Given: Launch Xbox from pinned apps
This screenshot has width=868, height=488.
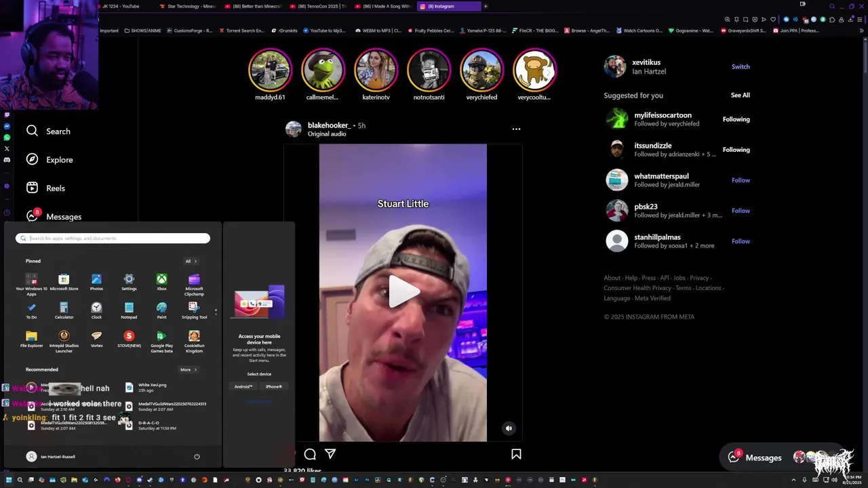Looking at the screenshot, I should (x=161, y=282).
